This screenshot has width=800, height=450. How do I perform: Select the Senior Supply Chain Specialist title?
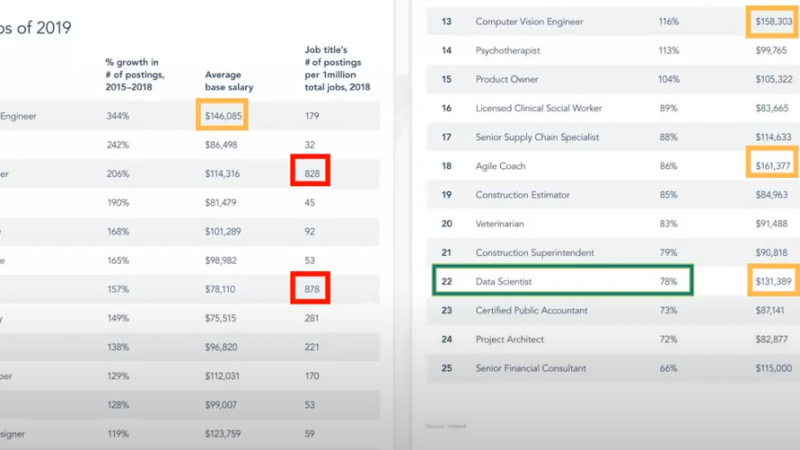[x=538, y=137]
